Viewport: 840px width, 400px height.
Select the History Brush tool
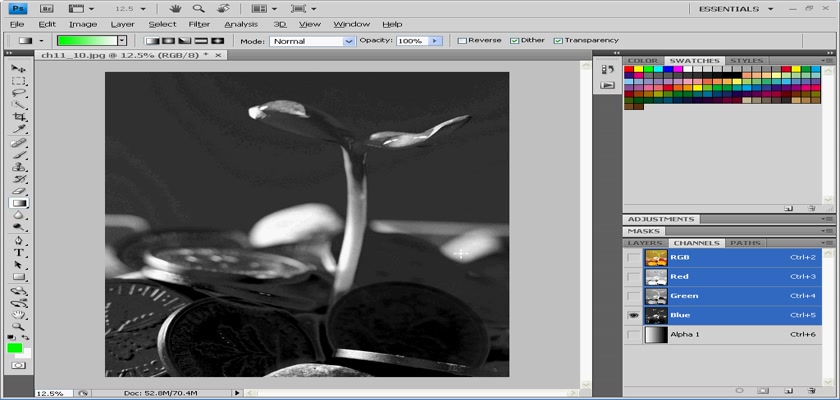[x=19, y=179]
